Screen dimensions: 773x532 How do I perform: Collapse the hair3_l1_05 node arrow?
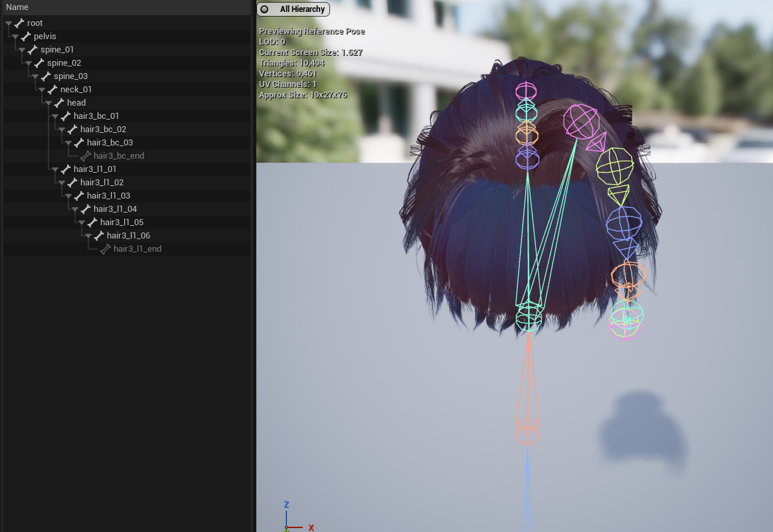(x=82, y=223)
